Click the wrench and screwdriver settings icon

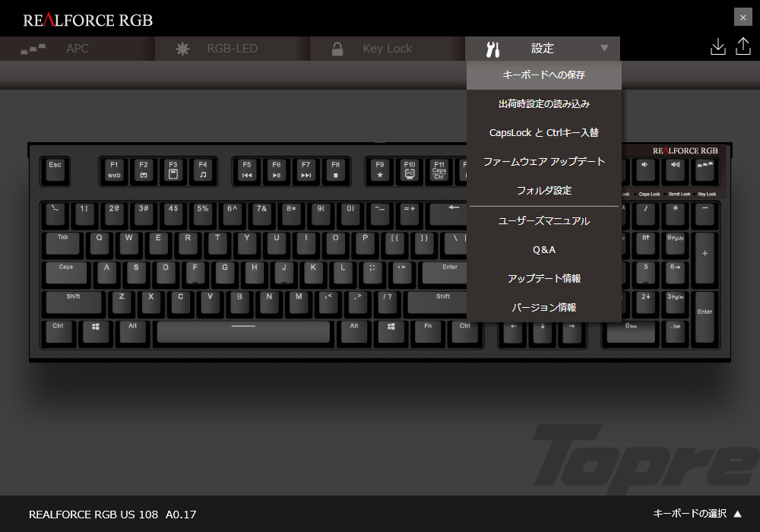[492, 49]
